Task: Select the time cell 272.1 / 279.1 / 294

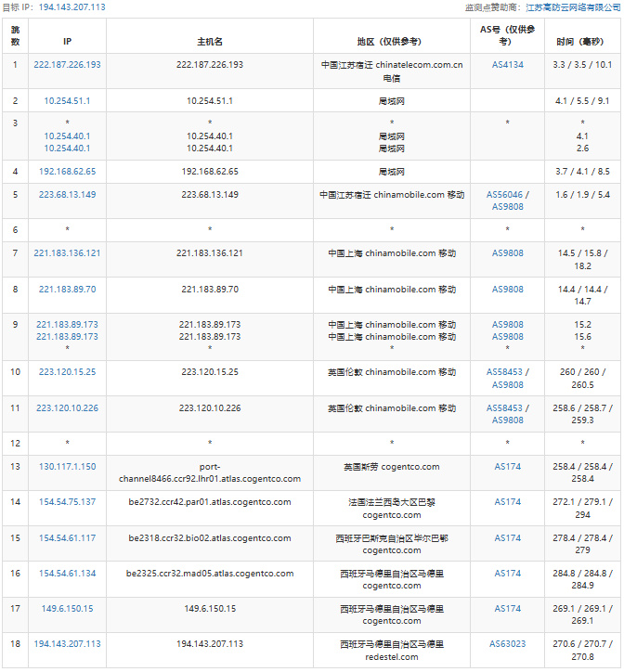Action: [x=582, y=509]
